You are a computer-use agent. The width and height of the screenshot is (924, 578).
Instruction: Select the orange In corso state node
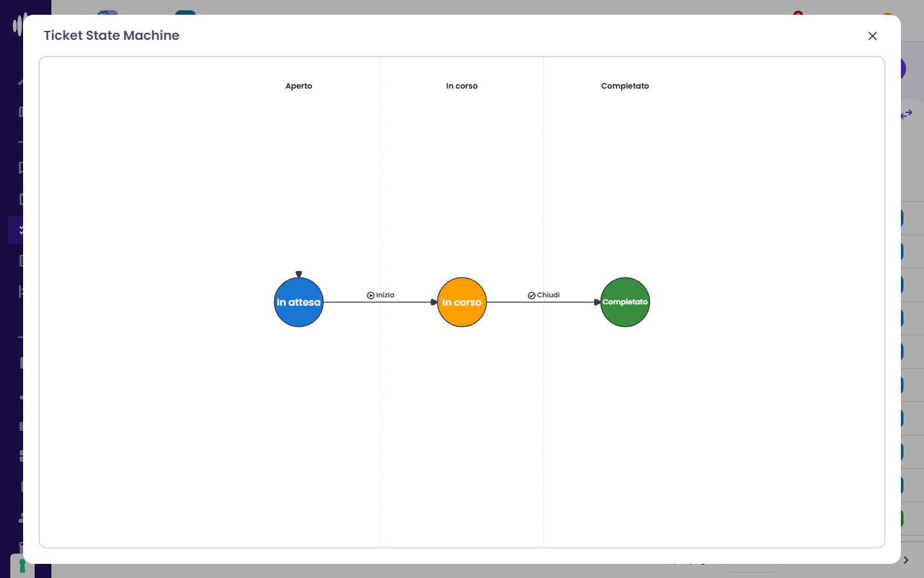point(462,302)
